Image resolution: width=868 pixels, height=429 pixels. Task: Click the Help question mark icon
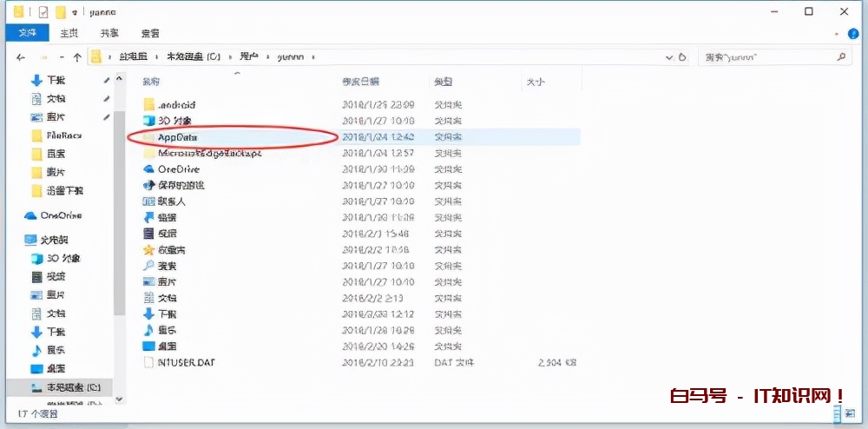coord(852,34)
